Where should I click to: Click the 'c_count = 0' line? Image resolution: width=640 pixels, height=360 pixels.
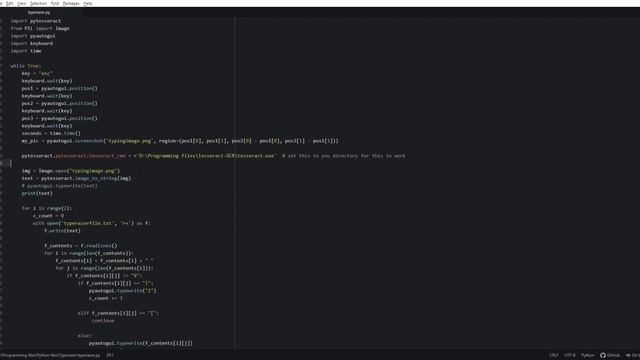pos(49,216)
